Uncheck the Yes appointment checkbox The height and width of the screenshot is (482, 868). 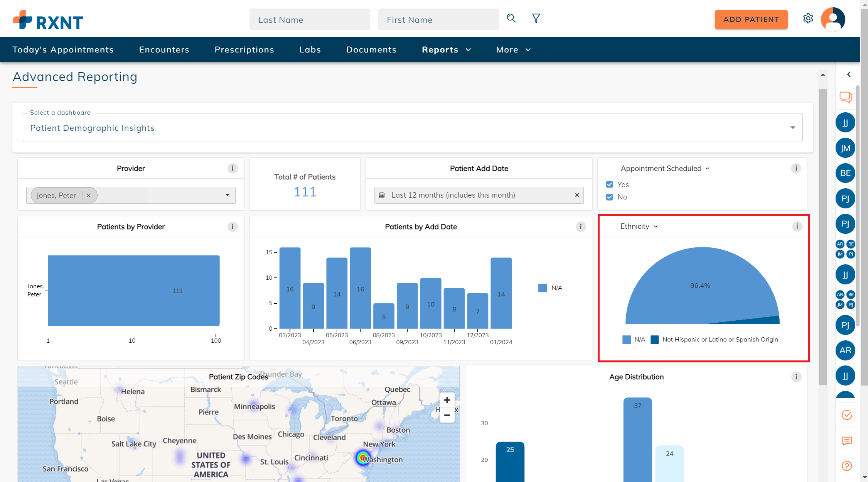pos(609,184)
